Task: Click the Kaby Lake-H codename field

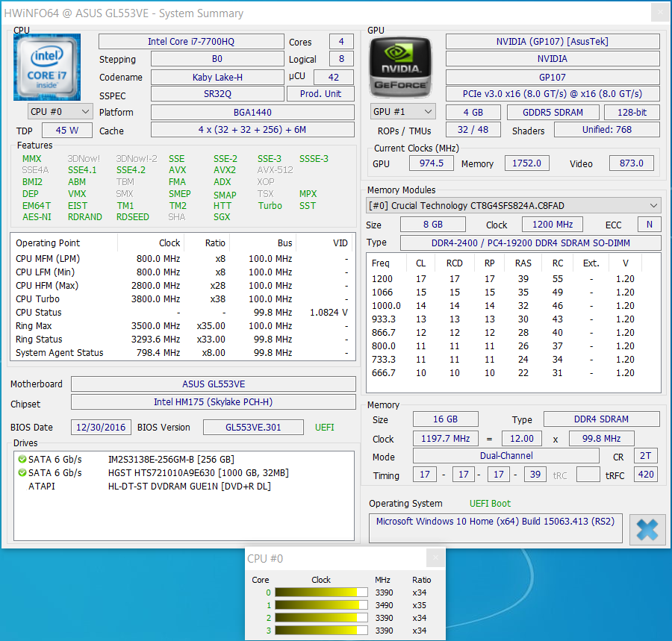Action: pyautogui.click(x=217, y=77)
